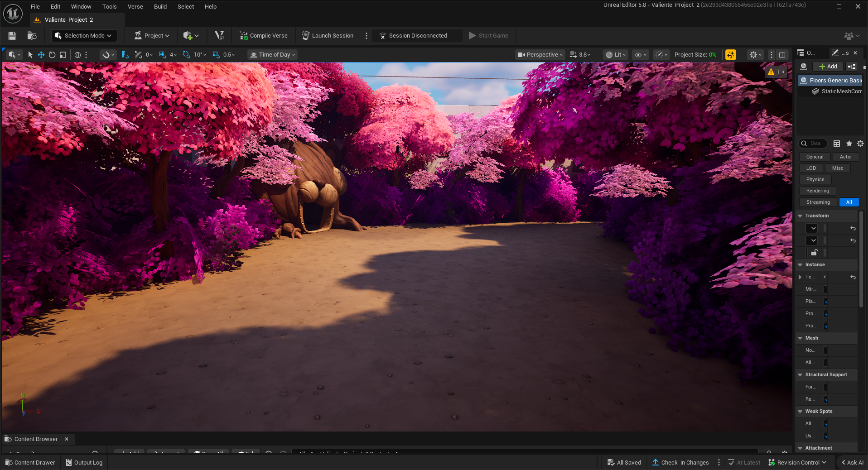
Task: Toggle the scale snapping icon
Action: pyautogui.click(x=216, y=55)
